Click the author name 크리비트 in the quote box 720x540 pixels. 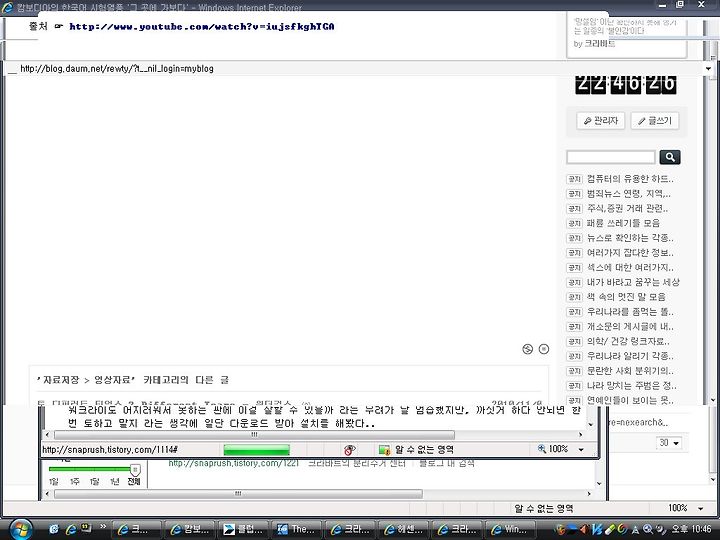pos(599,44)
